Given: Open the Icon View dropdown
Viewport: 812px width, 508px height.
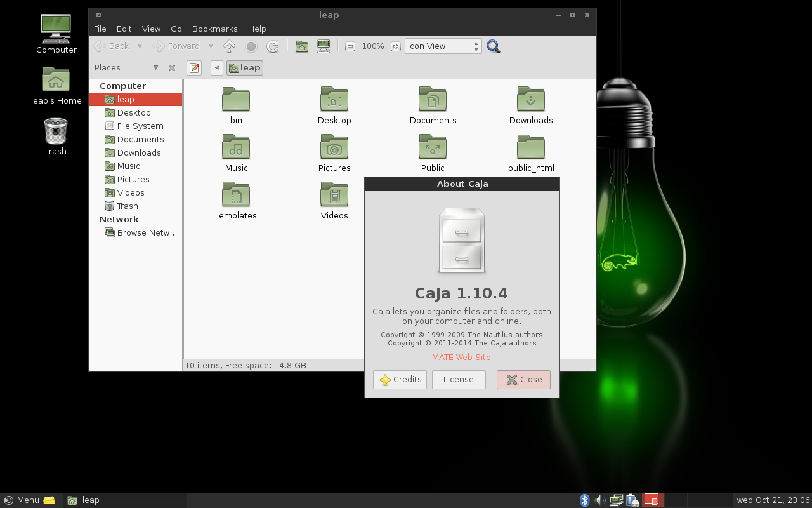Looking at the screenshot, I should (443, 46).
